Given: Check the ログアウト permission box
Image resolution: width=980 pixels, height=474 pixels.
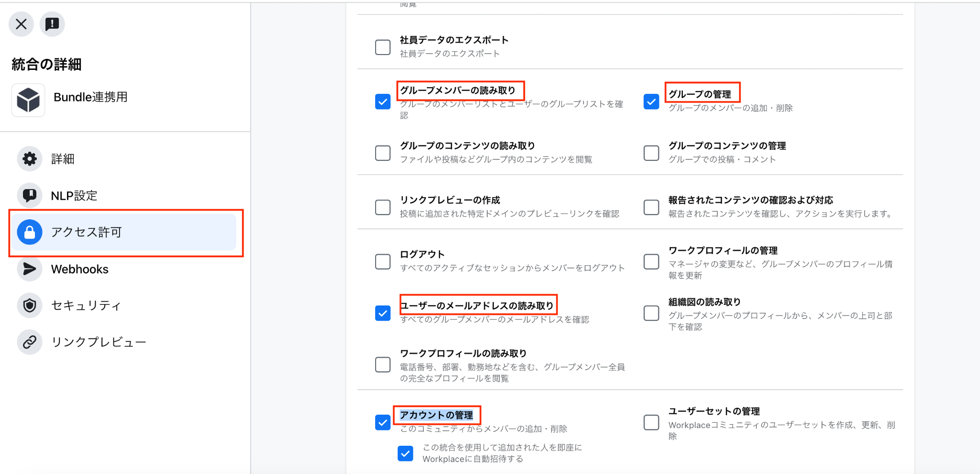Looking at the screenshot, I should 383,262.
